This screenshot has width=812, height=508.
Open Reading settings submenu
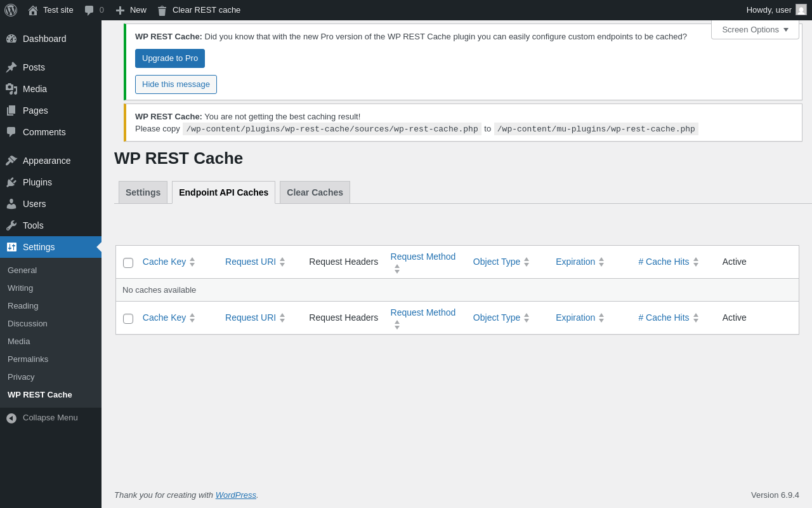(51, 305)
